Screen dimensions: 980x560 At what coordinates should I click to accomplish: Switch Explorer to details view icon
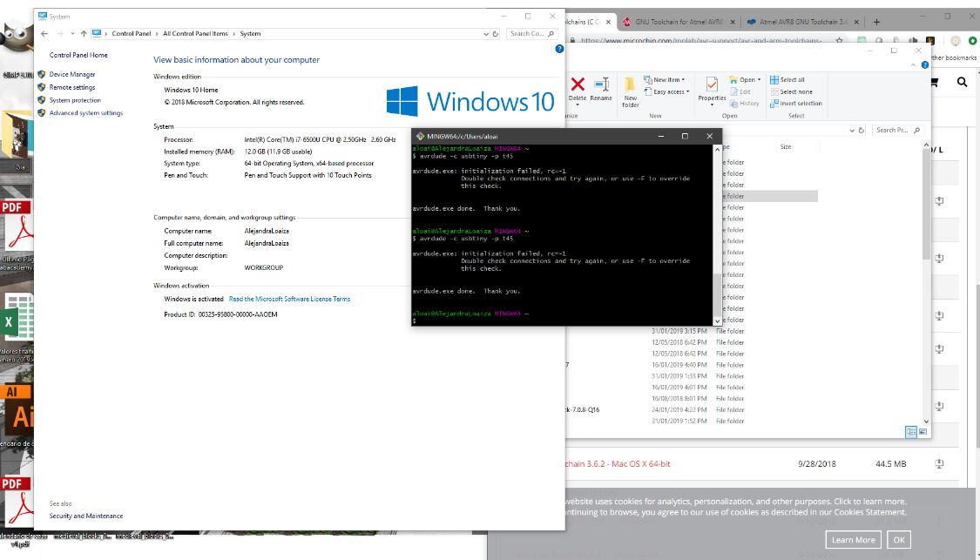[x=911, y=432]
